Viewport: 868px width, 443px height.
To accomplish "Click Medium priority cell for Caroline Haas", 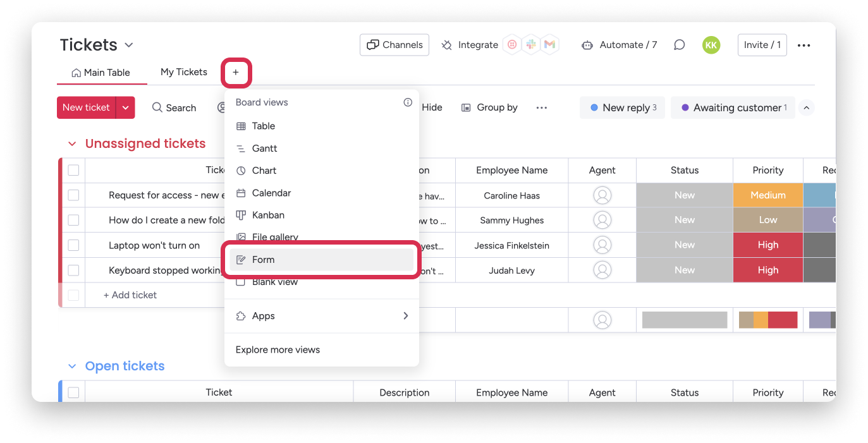I will click(x=768, y=195).
